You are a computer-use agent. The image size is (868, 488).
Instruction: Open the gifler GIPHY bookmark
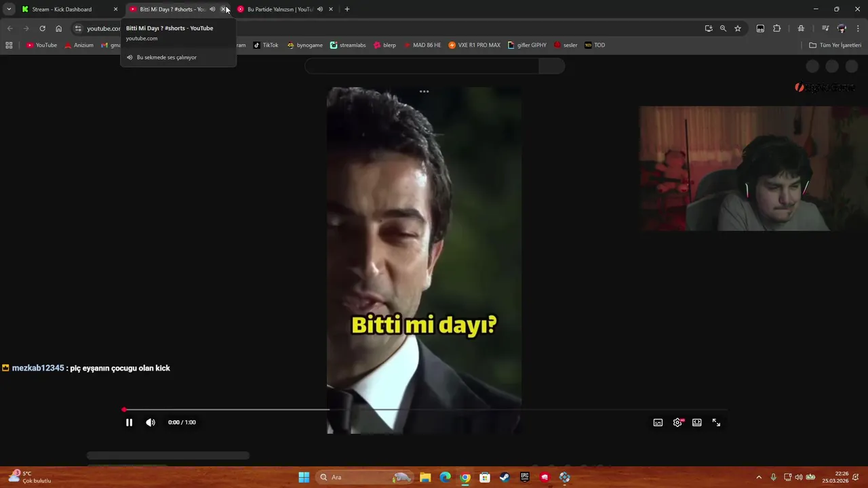click(527, 45)
